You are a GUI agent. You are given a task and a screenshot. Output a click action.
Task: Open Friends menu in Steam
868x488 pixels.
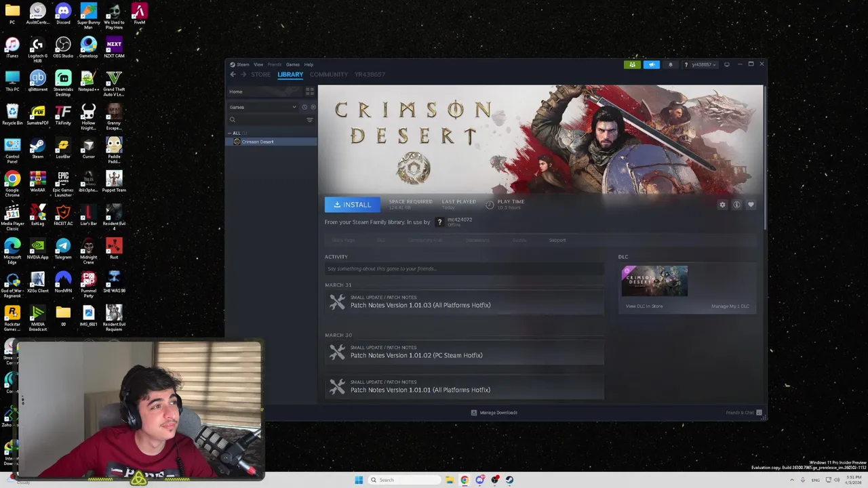point(275,64)
